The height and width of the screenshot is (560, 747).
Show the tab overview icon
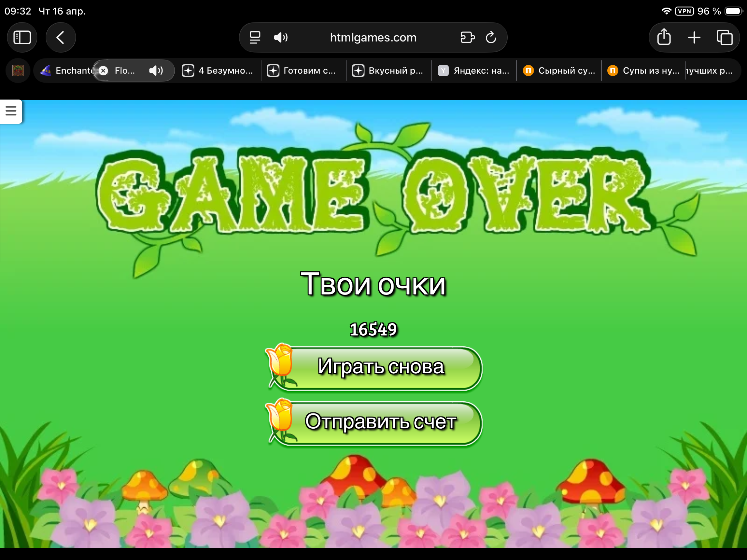pyautogui.click(x=725, y=37)
